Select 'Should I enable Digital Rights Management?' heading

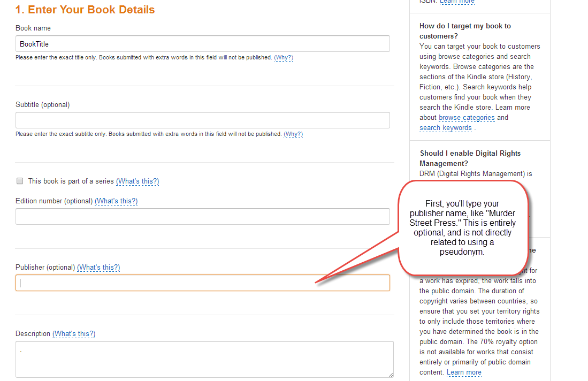[x=470, y=158]
